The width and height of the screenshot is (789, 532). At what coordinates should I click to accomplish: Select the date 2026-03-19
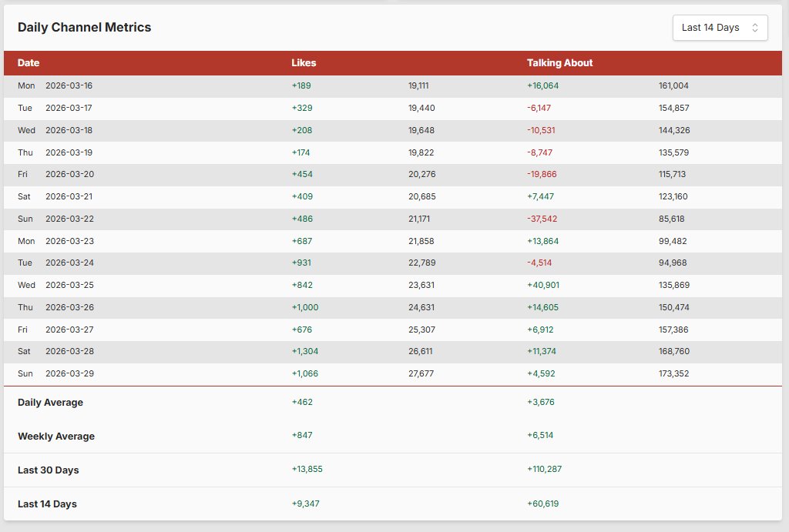click(x=69, y=152)
